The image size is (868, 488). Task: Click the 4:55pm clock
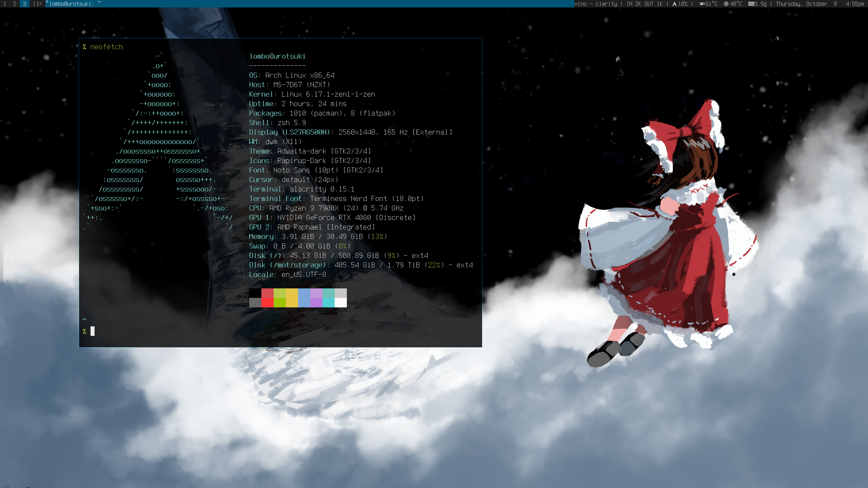point(854,4)
